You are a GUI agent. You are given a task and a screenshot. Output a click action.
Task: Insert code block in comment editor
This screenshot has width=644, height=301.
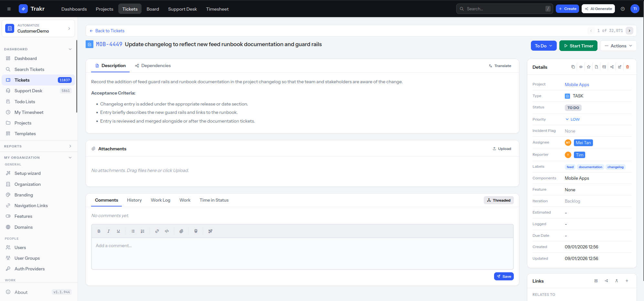click(x=167, y=231)
